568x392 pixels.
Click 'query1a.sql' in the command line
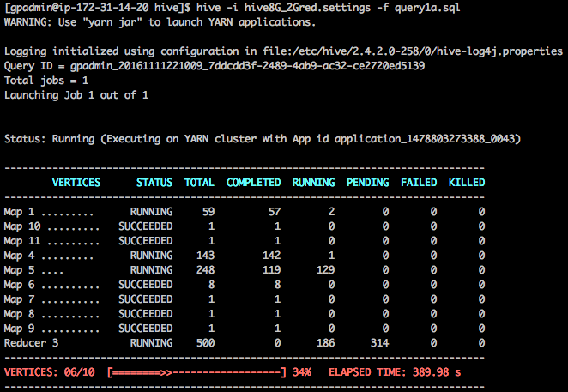427,8
